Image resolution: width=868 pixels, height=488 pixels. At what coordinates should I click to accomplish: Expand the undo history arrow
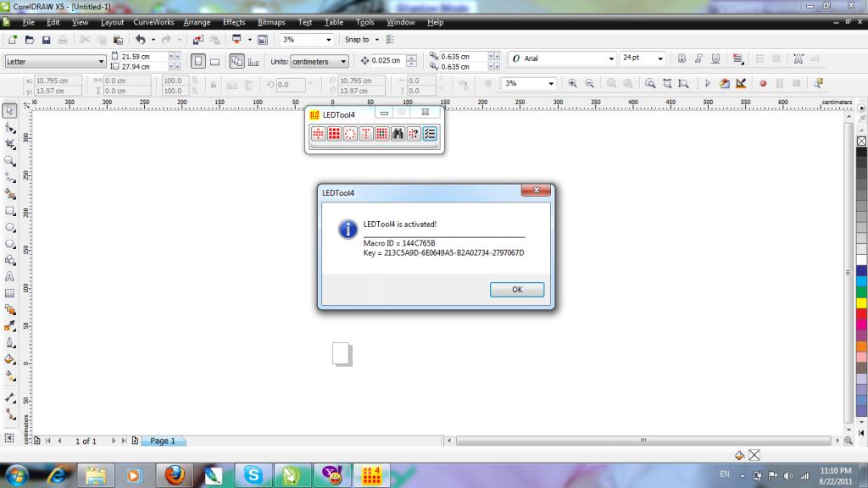(153, 40)
